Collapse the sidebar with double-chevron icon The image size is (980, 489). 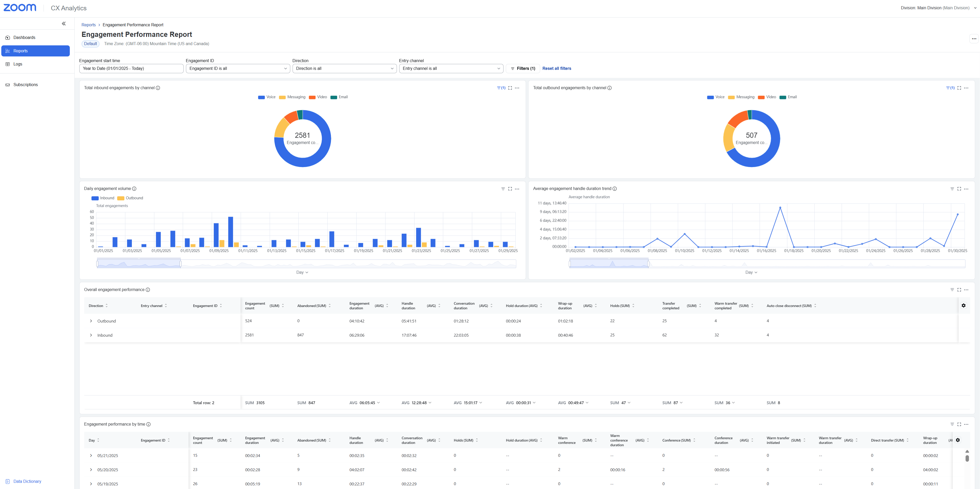64,24
